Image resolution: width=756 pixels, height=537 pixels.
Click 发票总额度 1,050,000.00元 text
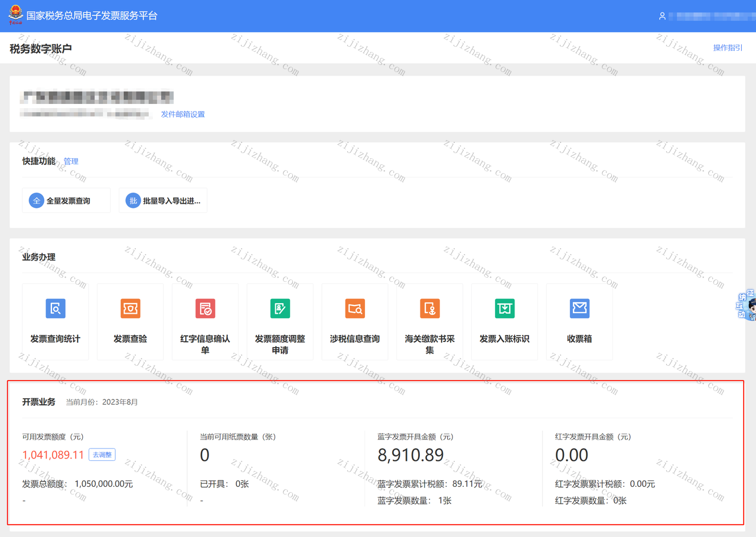click(x=77, y=484)
